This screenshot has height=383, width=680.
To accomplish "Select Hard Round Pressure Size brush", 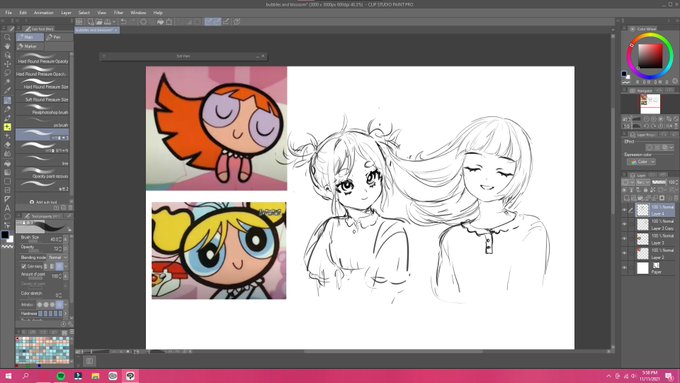I will pyautogui.click(x=42, y=84).
